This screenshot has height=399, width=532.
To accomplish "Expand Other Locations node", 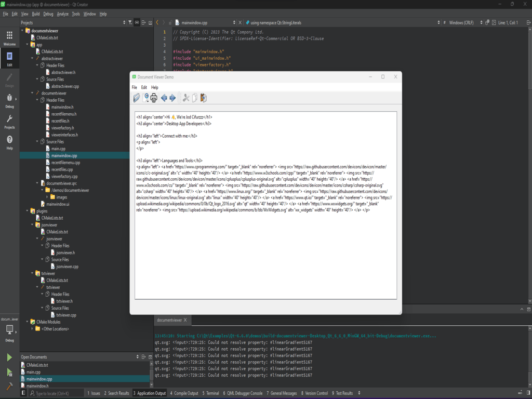I will [32, 328].
